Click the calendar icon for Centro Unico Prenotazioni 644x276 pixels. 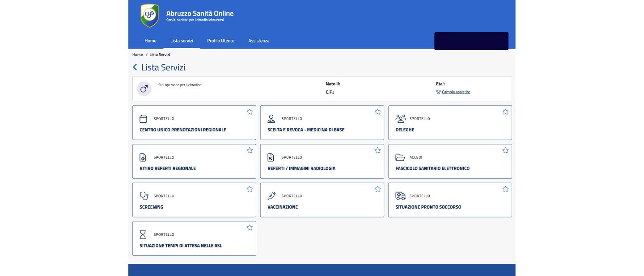tap(143, 119)
